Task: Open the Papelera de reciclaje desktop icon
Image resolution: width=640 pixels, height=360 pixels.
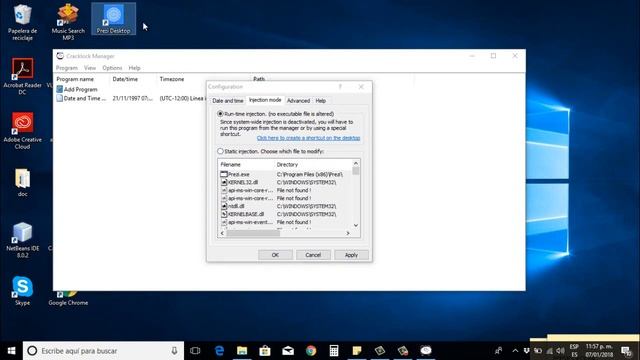Action: 22,22
